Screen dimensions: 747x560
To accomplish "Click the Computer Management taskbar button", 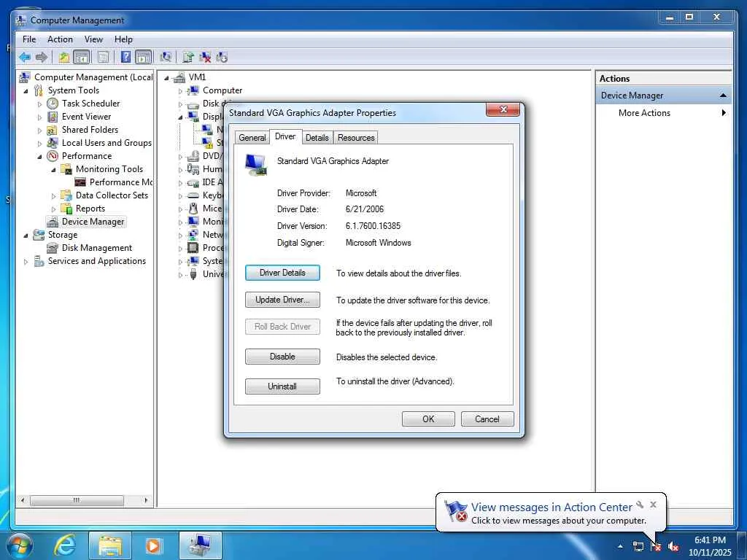I will [x=200, y=545].
